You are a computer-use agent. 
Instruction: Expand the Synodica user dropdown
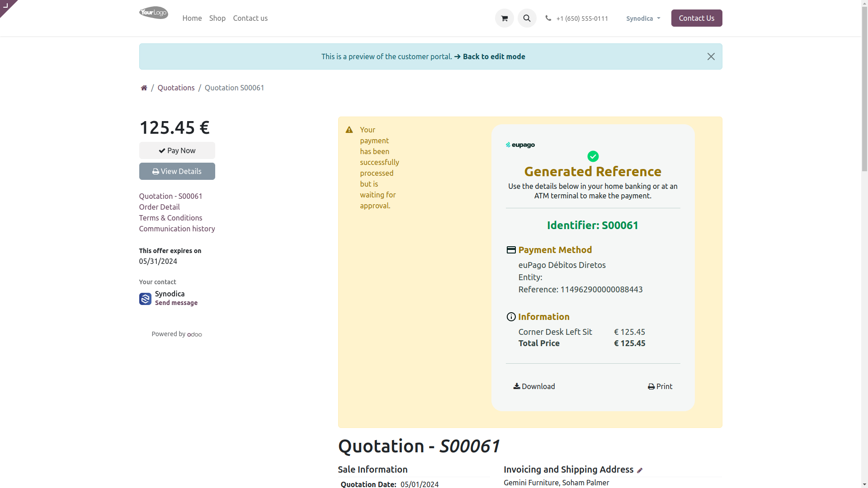tap(643, 19)
